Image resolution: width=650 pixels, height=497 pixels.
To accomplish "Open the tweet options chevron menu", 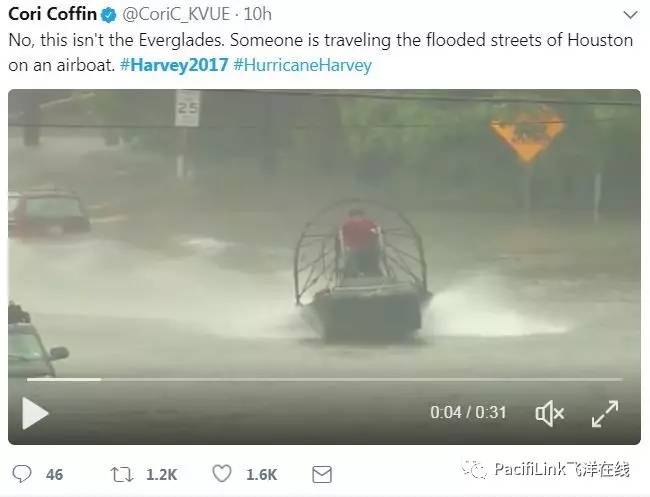I will tap(631, 15).
